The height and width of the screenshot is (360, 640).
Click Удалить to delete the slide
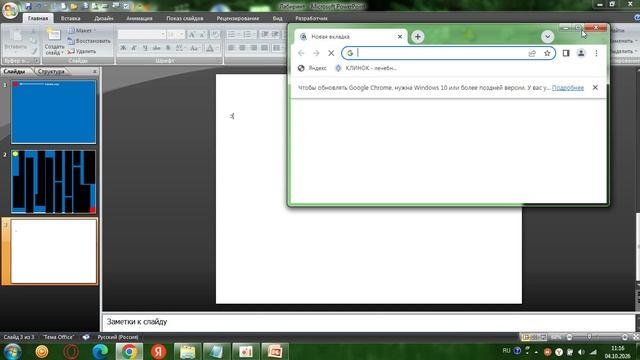tap(82, 51)
